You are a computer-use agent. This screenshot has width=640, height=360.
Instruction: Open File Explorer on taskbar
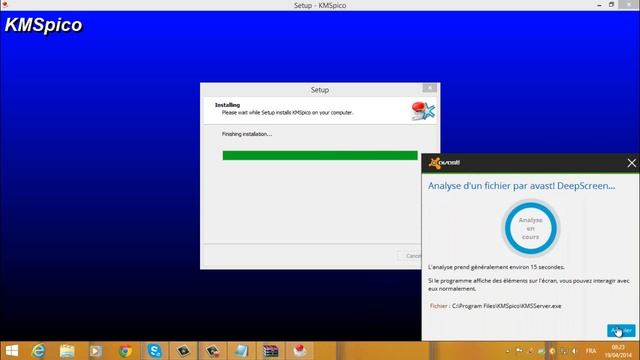67,351
